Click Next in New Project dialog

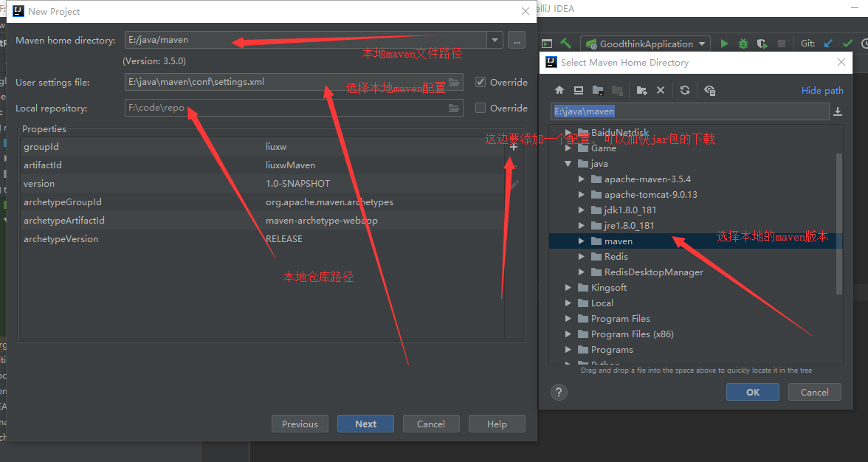366,424
